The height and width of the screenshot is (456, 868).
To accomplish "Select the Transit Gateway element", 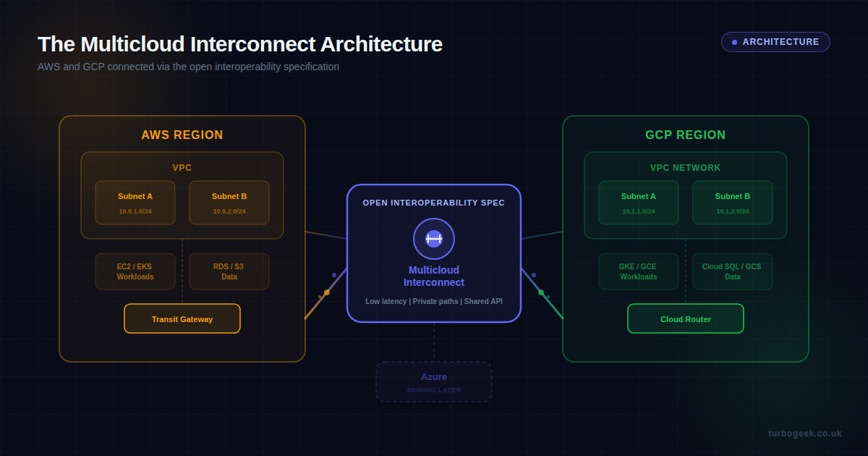I will coord(182,318).
